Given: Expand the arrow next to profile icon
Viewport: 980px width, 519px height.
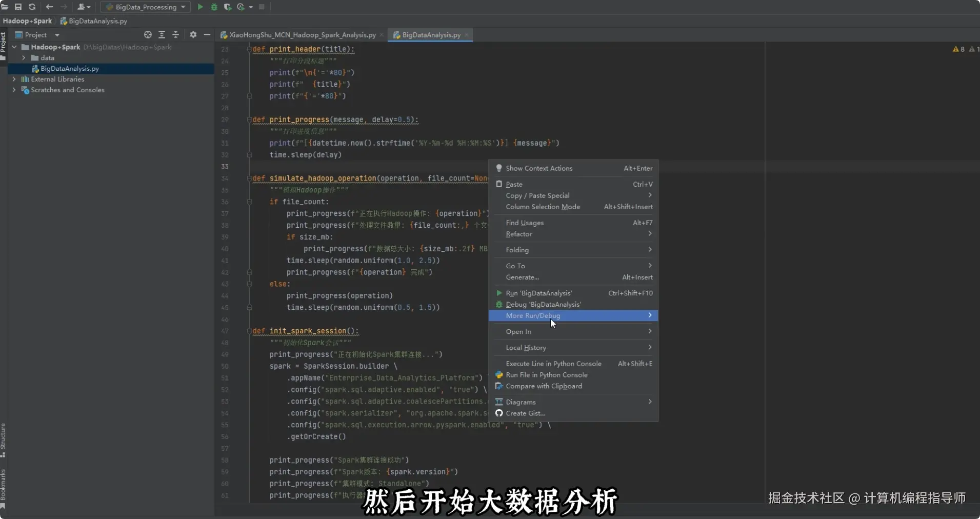Looking at the screenshot, I should pos(251,7).
